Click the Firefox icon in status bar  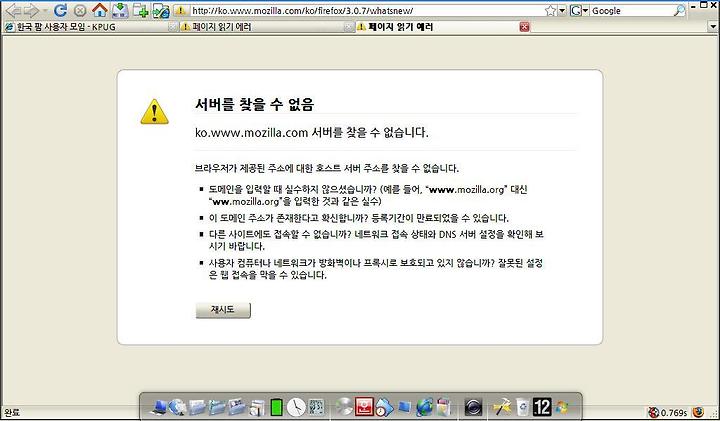(x=698, y=412)
